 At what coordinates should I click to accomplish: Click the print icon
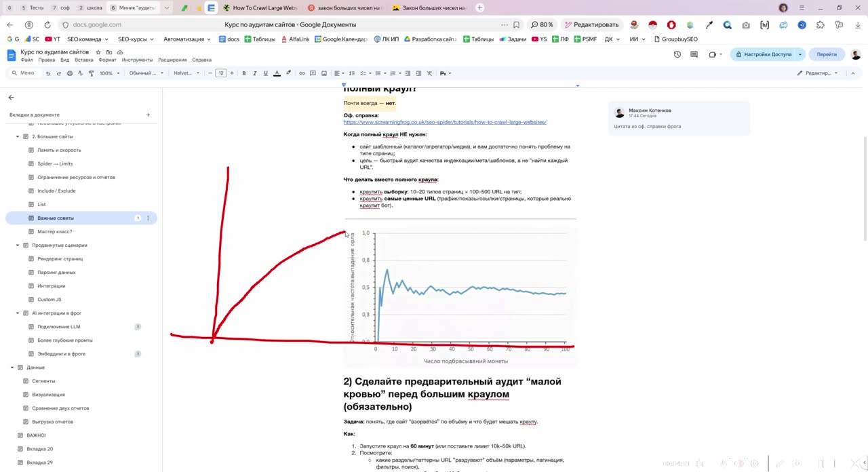[69, 73]
